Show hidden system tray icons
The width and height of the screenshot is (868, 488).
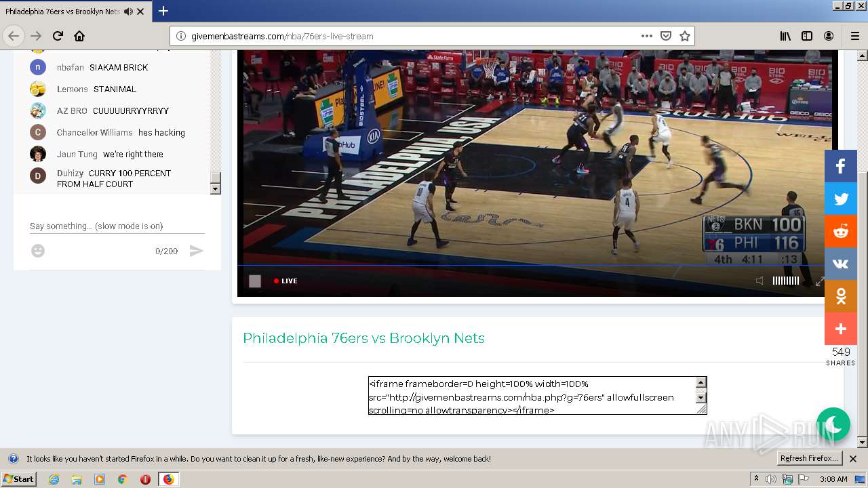coord(756,479)
